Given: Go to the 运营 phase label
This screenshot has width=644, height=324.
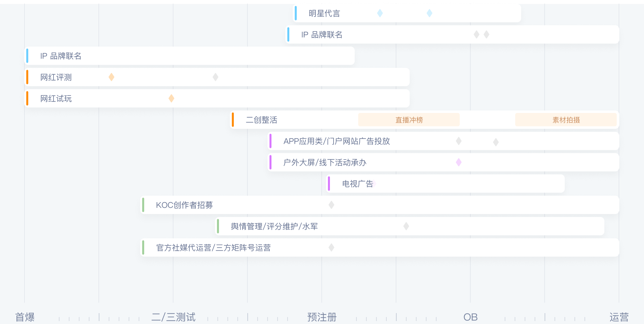Looking at the screenshot, I should (619, 317).
